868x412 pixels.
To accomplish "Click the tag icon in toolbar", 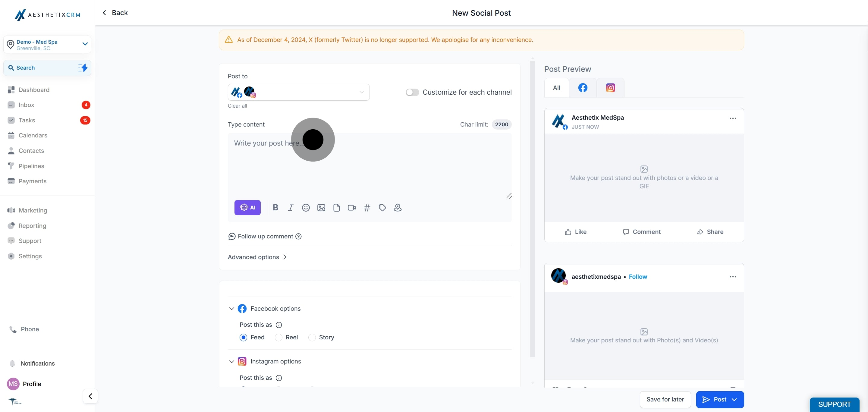I will (x=382, y=208).
